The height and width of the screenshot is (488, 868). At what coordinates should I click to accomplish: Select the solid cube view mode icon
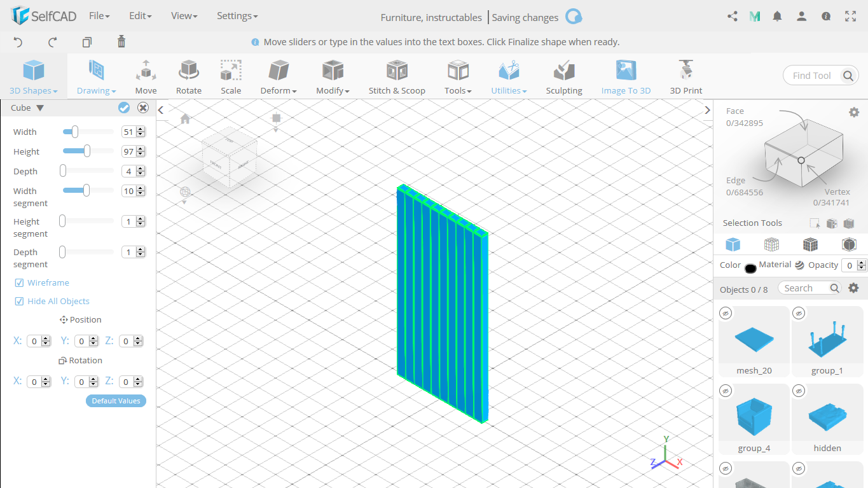pyautogui.click(x=733, y=244)
